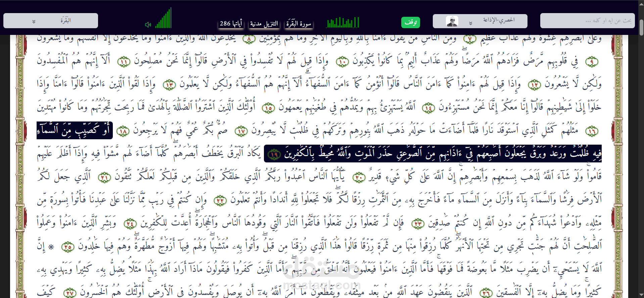Click the verse 17 end marker

coord(241,131)
